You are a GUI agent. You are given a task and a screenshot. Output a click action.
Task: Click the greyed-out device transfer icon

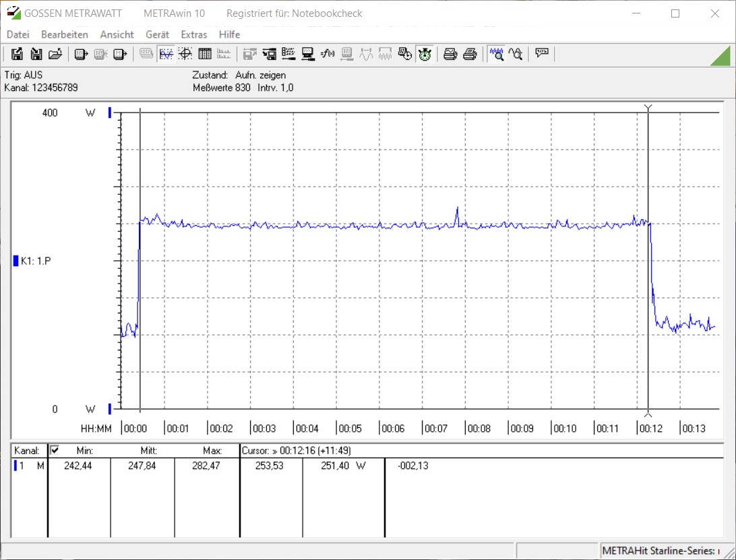pos(100,54)
